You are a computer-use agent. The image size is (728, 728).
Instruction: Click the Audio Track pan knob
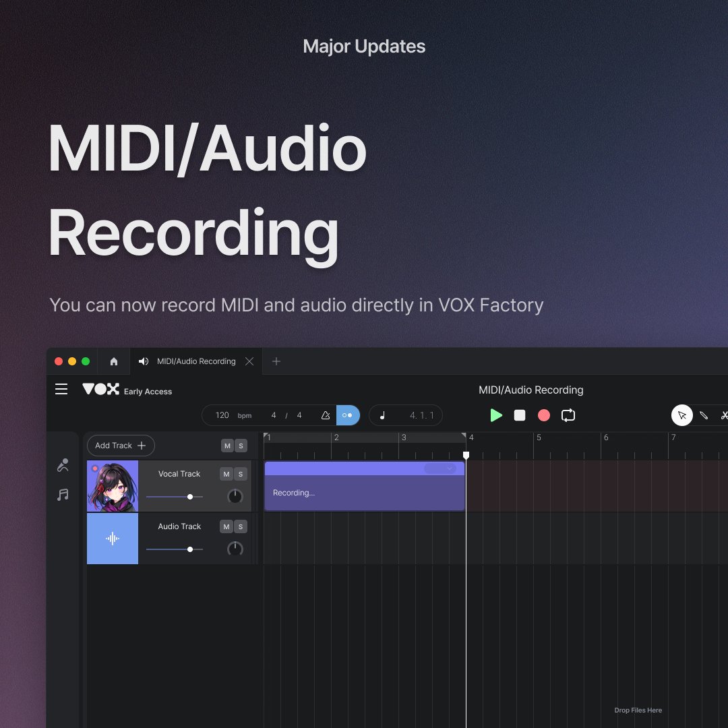pyautogui.click(x=235, y=549)
